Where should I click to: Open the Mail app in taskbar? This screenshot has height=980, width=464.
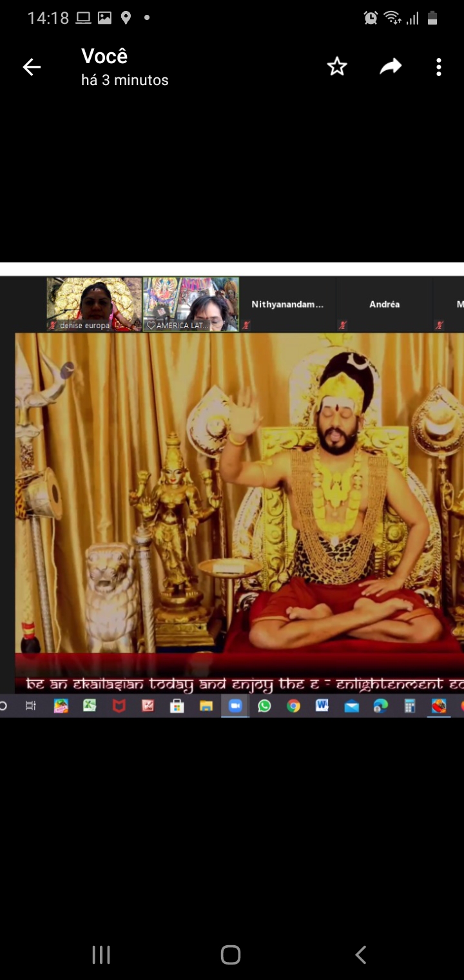pos(351,706)
